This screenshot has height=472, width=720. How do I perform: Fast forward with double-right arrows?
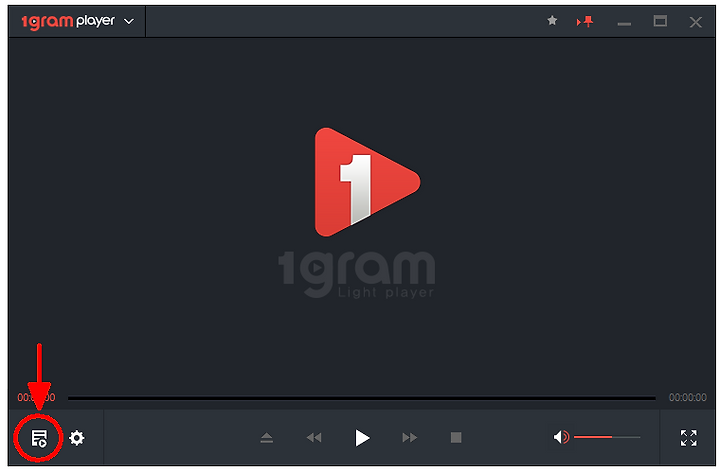point(410,438)
